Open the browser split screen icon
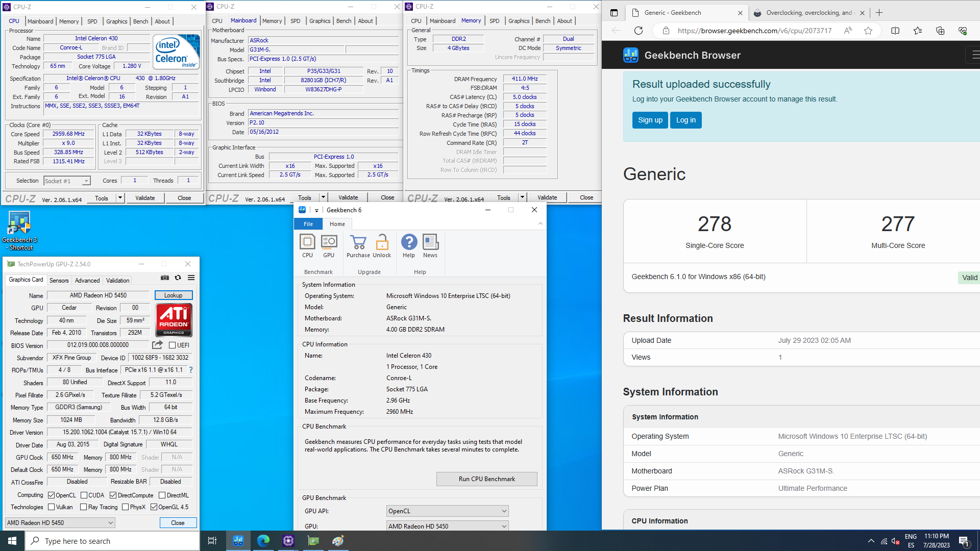The width and height of the screenshot is (980, 551). click(895, 31)
